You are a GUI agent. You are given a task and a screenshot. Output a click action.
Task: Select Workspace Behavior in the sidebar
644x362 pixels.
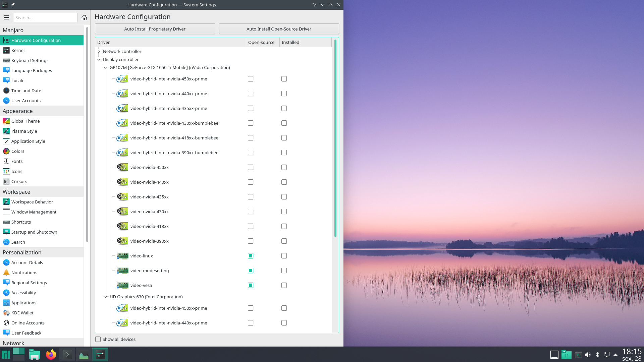pos(32,202)
